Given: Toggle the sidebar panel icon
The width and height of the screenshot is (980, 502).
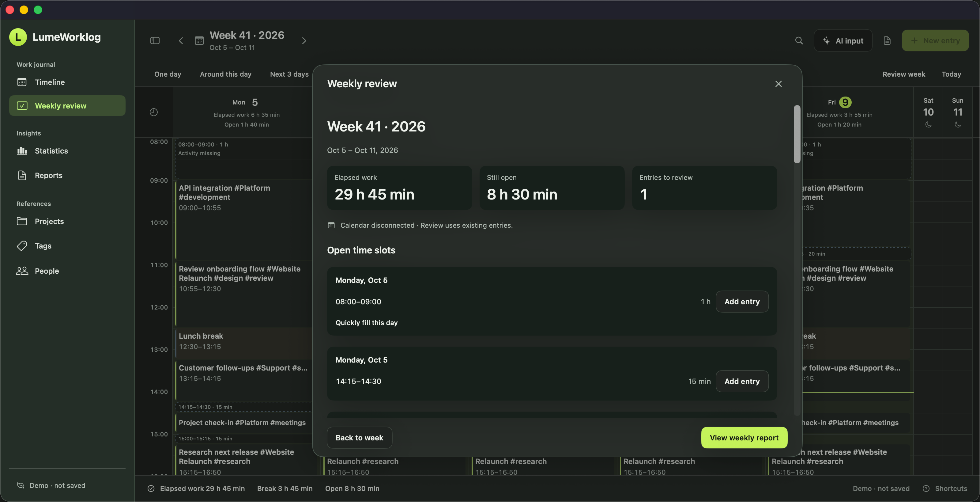Looking at the screenshot, I should 155,41.
